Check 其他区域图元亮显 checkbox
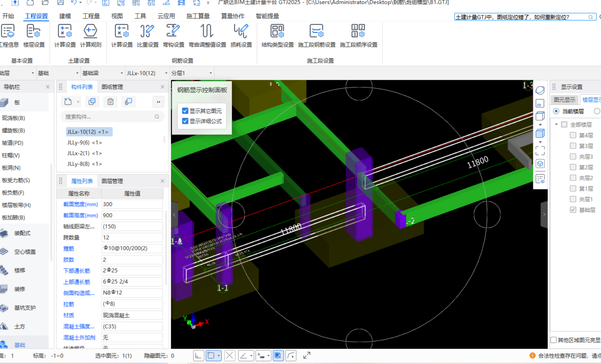The height and width of the screenshot is (364, 601). [x=554, y=340]
